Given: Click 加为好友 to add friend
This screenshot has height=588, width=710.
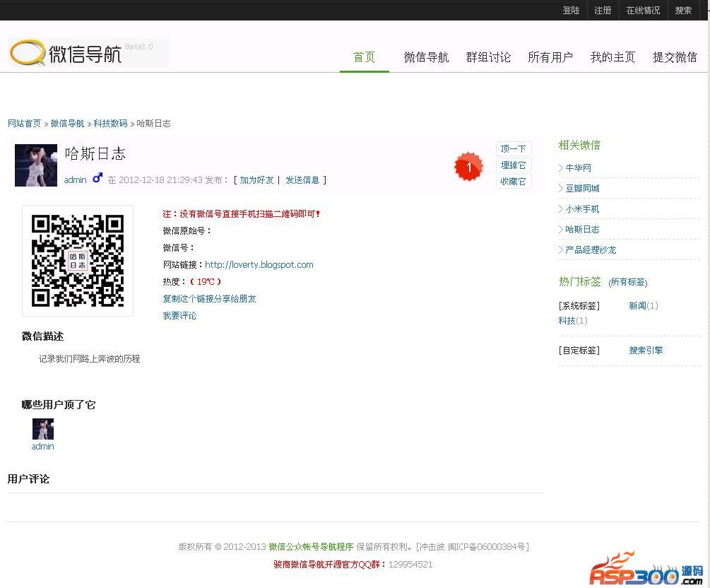Looking at the screenshot, I should point(256,180).
